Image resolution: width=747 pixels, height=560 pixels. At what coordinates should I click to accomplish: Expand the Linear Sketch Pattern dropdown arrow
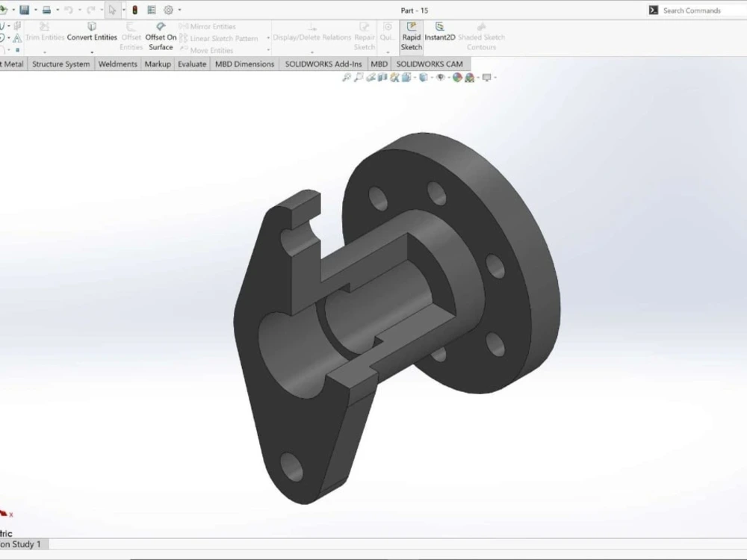pyautogui.click(x=268, y=38)
